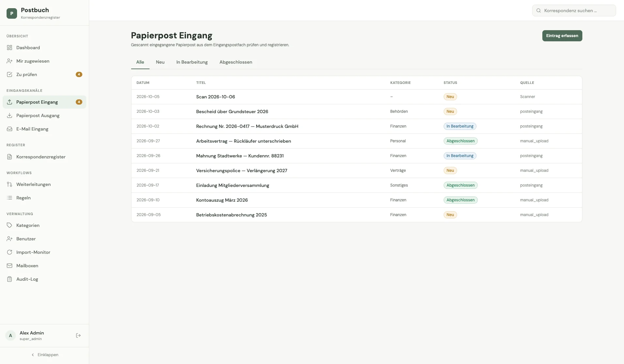The width and height of the screenshot is (624, 364).
Task: Open the Audit-Log page link
Action: coord(44,279)
